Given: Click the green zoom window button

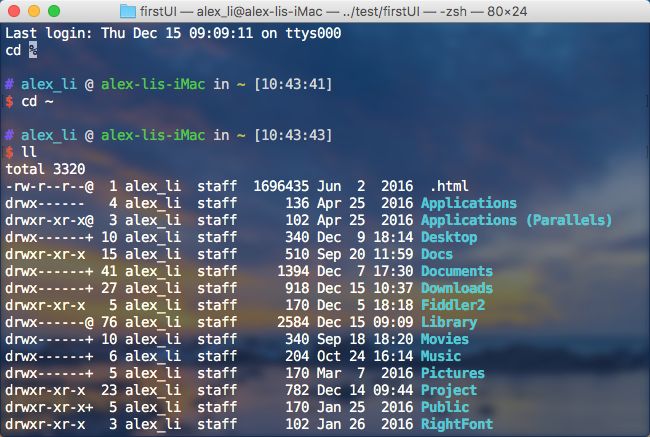Looking at the screenshot, I should tap(54, 11).
